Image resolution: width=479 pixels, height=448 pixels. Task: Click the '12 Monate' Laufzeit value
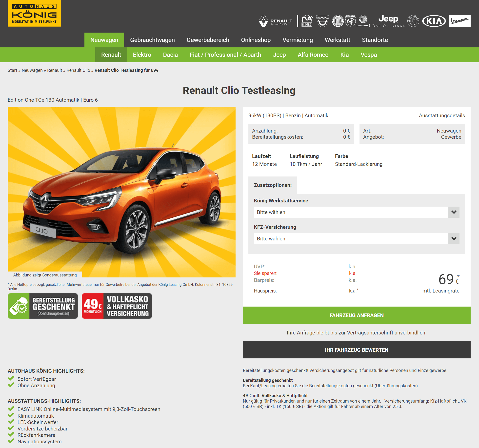(264, 164)
